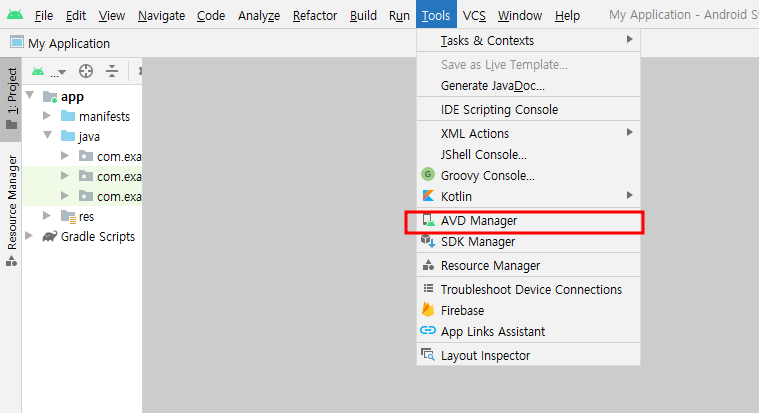The image size is (759, 413).
Task: Toggle the 1: Project tool window
Action: (11, 99)
